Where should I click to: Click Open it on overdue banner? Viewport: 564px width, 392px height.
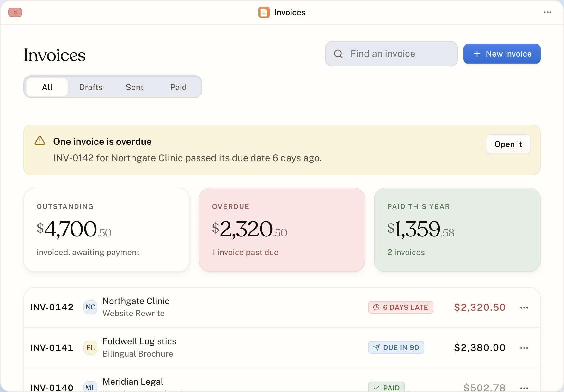pos(508,144)
